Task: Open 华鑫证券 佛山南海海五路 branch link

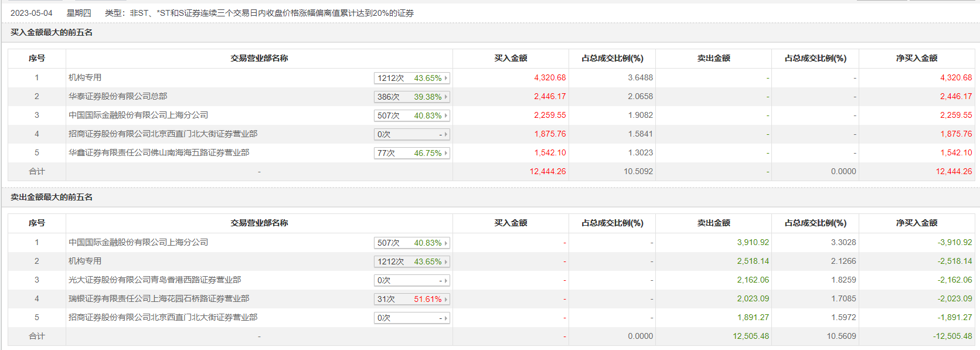Action: point(159,152)
